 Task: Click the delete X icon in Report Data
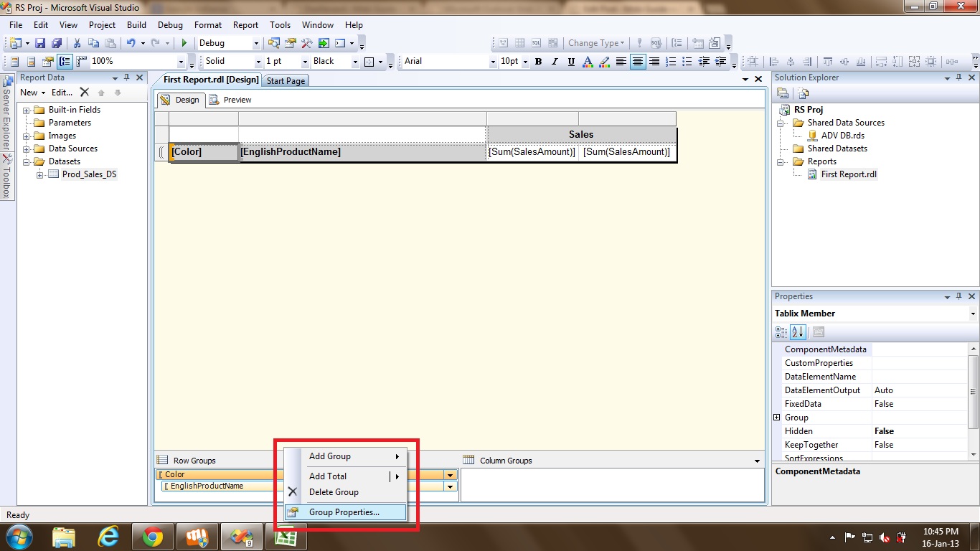(x=84, y=93)
